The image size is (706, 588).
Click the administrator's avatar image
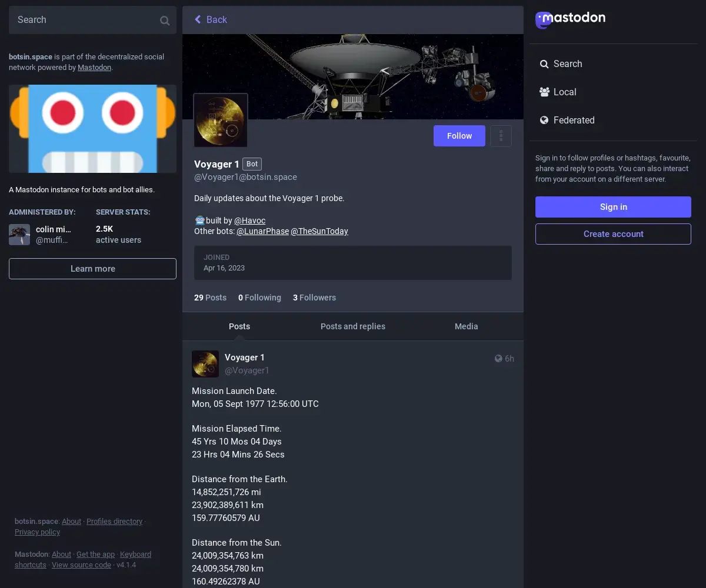pyautogui.click(x=19, y=235)
